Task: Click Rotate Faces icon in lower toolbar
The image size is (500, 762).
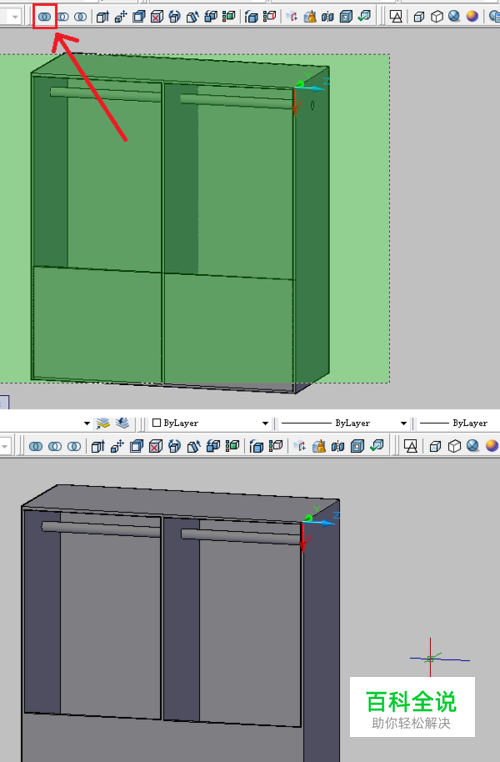Action: [175, 446]
